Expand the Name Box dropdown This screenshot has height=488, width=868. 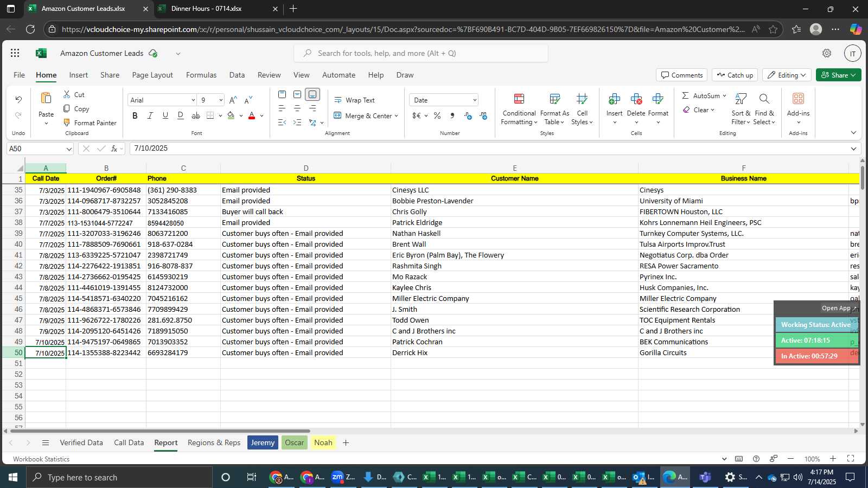[69, 149]
